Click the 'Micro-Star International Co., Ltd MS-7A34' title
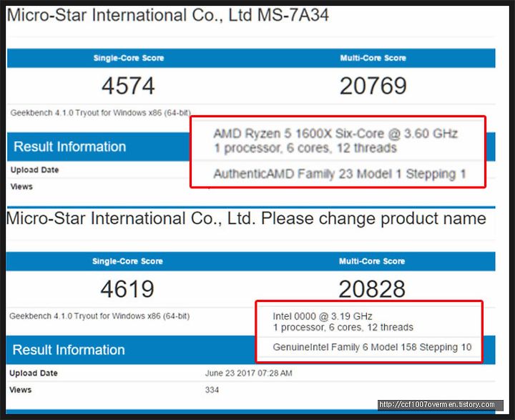 pos(168,16)
